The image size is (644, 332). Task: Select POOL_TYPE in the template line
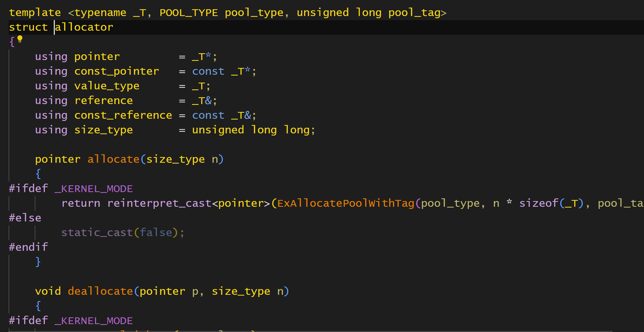tap(188, 13)
